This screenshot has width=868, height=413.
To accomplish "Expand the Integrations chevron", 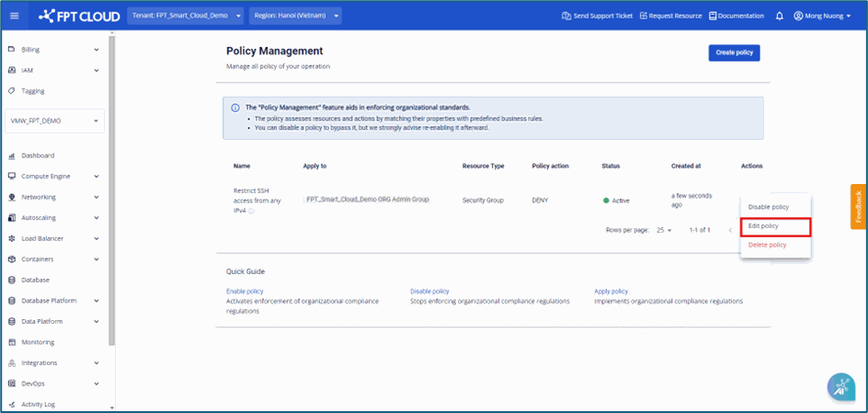I will click(97, 363).
